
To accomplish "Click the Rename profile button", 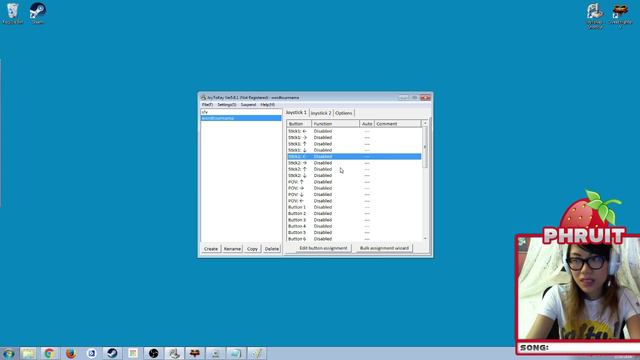I will (232, 249).
